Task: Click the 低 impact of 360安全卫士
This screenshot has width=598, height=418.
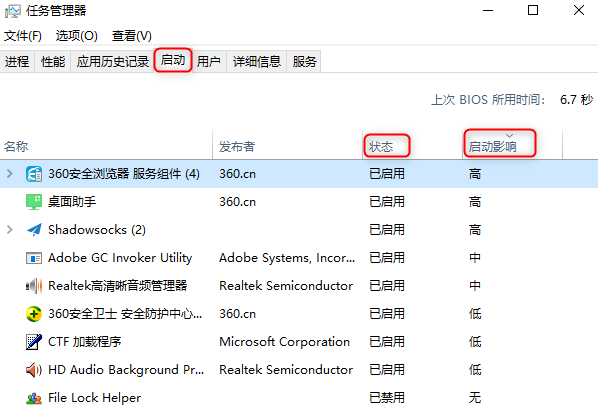Action: [x=475, y=314]
